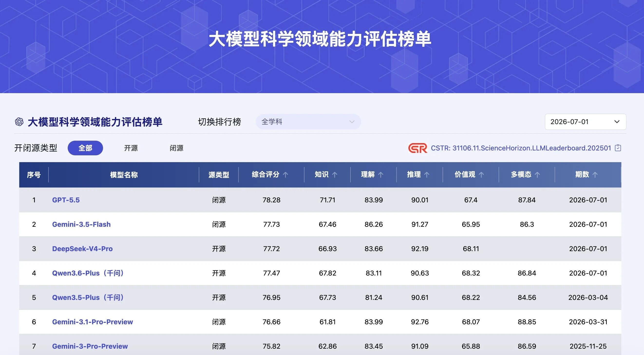Screen dimensions: 644x355
Task: Open the 全学科 leaderboard dropdown
Action: click(x=308, y=122)
